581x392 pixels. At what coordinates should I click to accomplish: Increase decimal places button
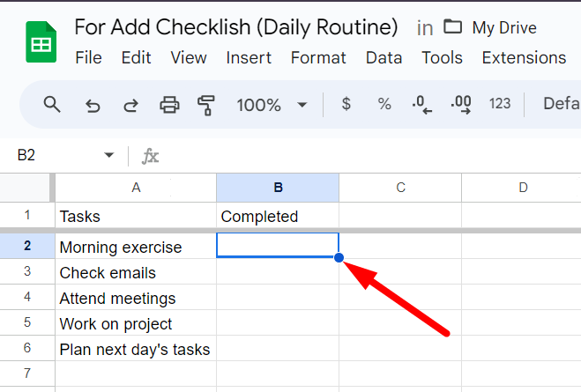(461, 105)
